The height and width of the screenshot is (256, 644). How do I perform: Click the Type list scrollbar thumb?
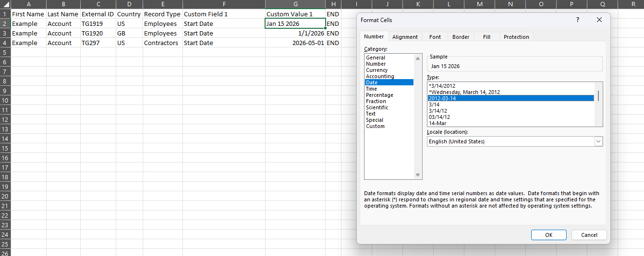pyautogui.click(x=598, y=95)
